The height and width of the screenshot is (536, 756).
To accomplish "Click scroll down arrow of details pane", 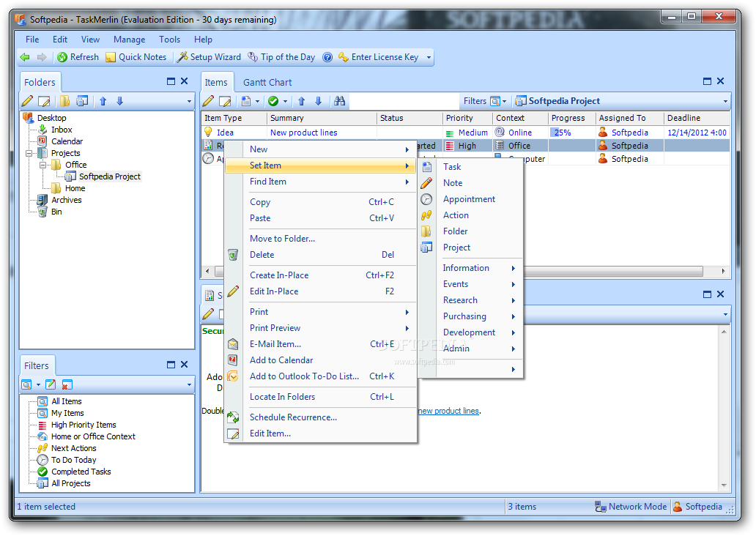I will point(724,485).
